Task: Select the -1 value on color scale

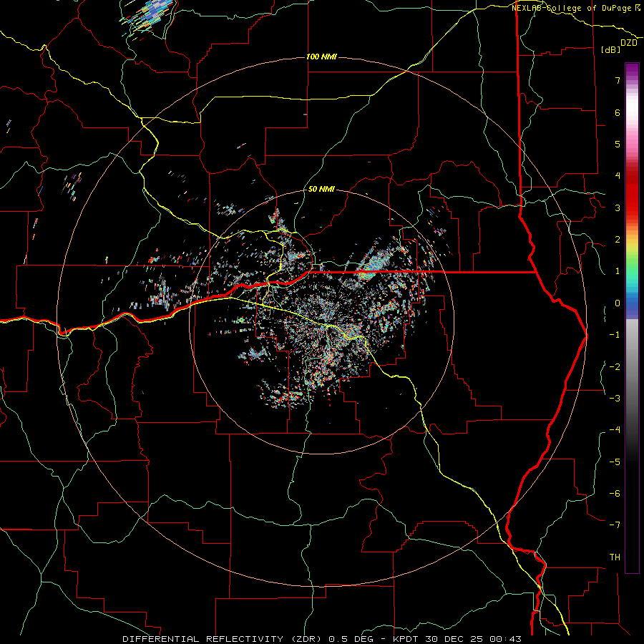Action: (x=615, y=335)
